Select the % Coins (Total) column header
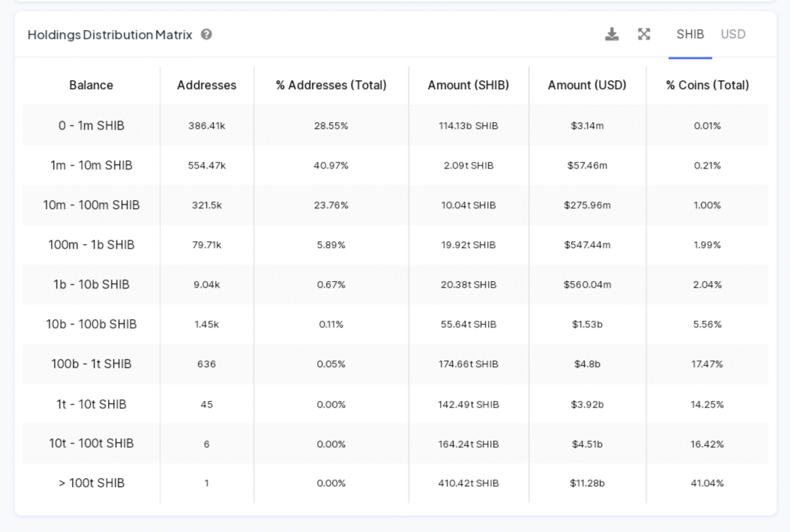This screenshot has height=532, width=790. click(707, 85)
